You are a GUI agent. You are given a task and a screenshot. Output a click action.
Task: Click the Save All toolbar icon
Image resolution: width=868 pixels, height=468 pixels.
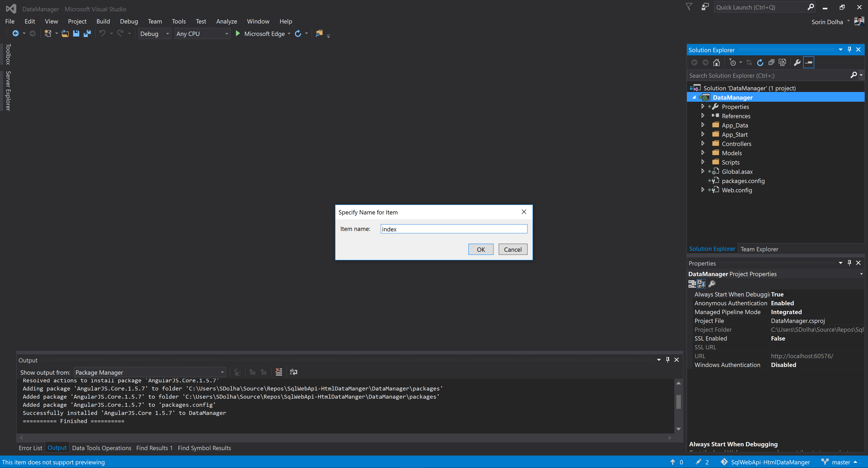87,33
